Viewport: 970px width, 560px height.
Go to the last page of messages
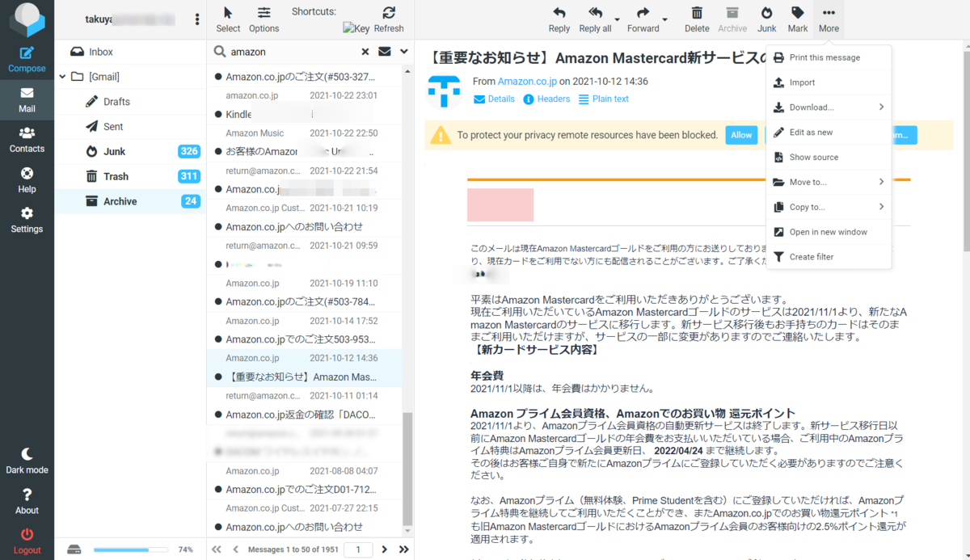(x=403, y=549)
